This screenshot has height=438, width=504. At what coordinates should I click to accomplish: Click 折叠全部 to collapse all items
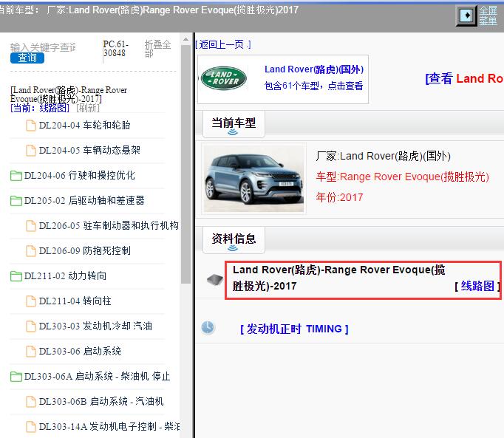click(x=157, y=49)
